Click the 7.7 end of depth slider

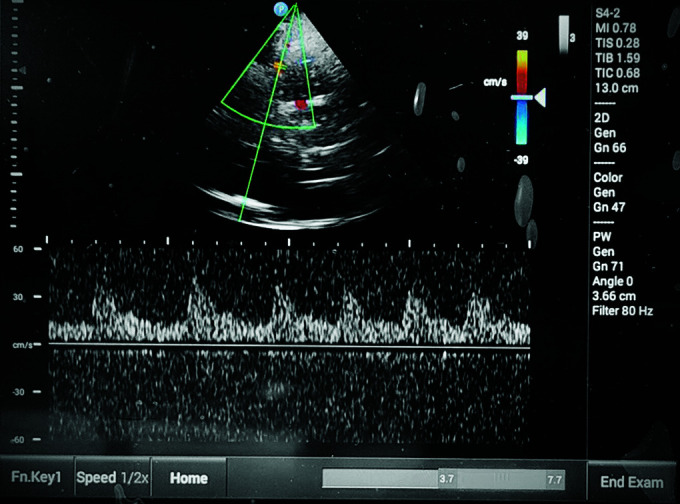point(555,480)
